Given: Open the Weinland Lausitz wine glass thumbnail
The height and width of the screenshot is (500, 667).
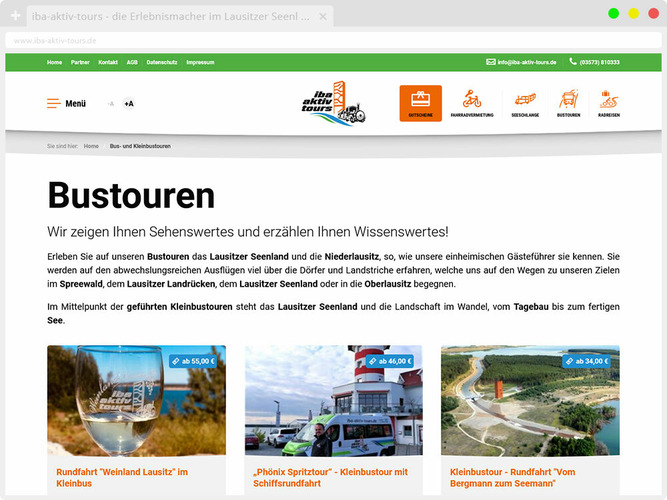Looking at the screenshot, I should 136,400.
